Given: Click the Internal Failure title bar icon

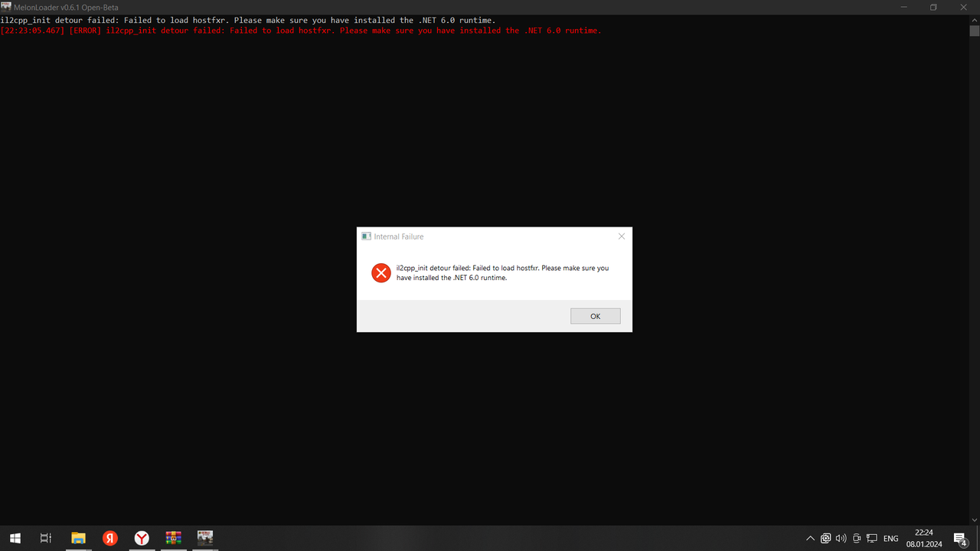Looking at the screenshot, I should pos(367,236).
